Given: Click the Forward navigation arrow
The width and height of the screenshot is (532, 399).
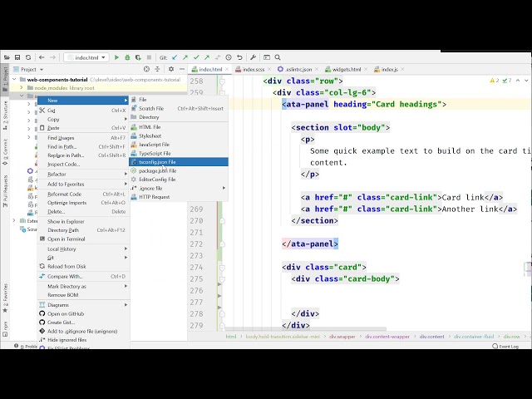Looking at the screenshot, I should (x=52, y=57).
